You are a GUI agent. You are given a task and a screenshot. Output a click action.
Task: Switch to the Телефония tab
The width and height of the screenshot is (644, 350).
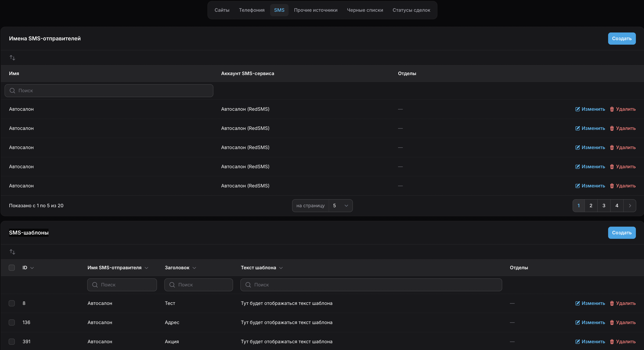(252, 10)
